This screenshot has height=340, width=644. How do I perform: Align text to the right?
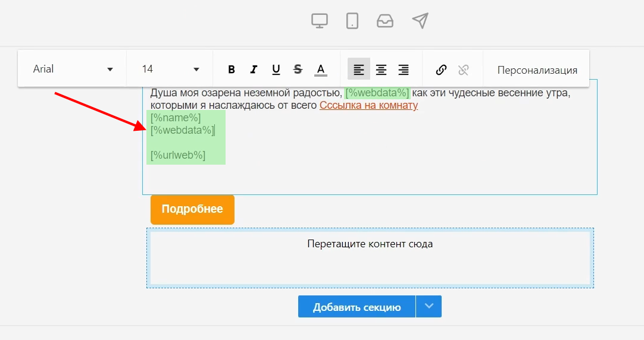coord(404,70)
